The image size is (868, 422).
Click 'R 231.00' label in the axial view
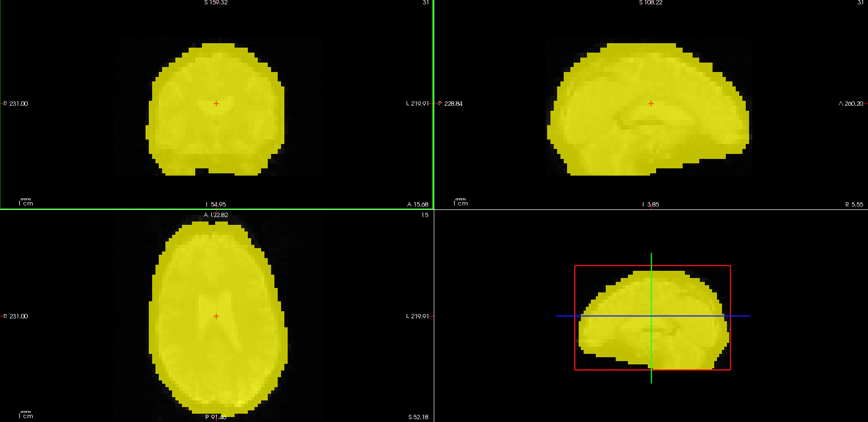pyautogui.click(x=16, y=316)
